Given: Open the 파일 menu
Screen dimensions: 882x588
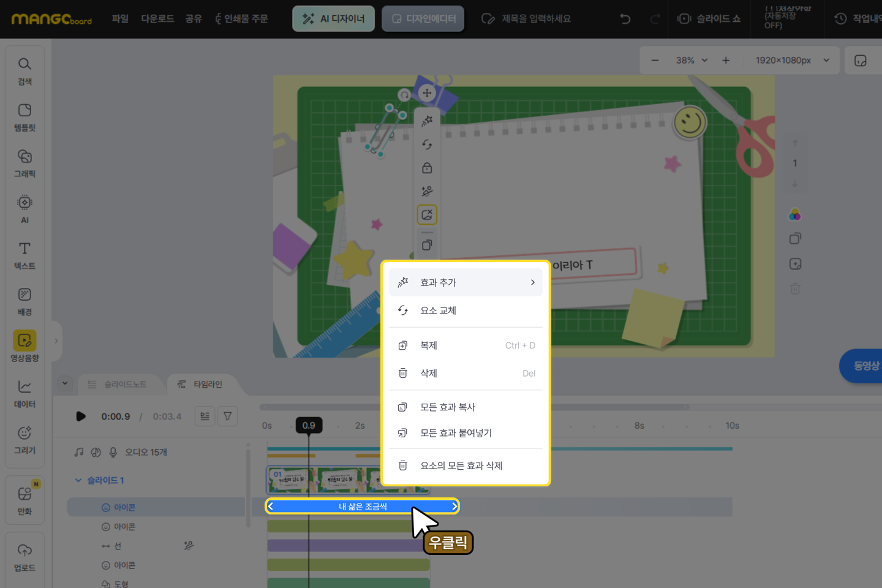Looking at the screenshot, I should (x=120, y=19).
